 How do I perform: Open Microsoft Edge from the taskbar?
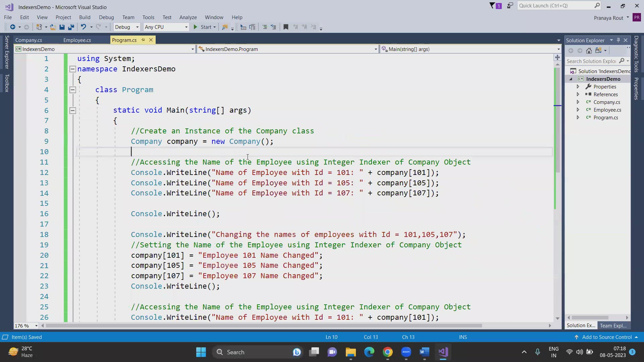click(x=369, y=352)
